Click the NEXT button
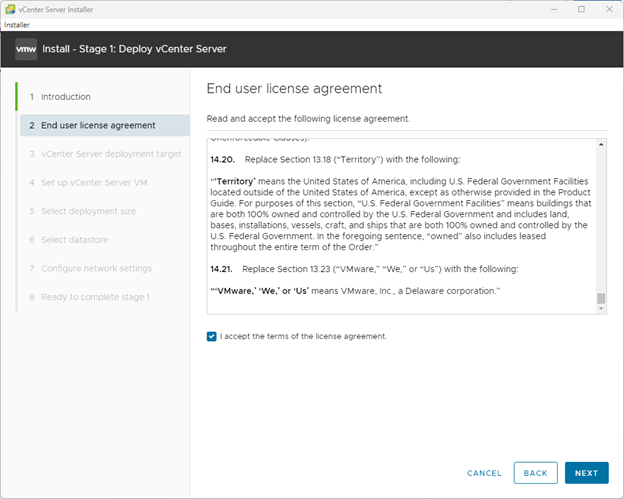This screenshot has height=499, width=624. click(587, 473)
